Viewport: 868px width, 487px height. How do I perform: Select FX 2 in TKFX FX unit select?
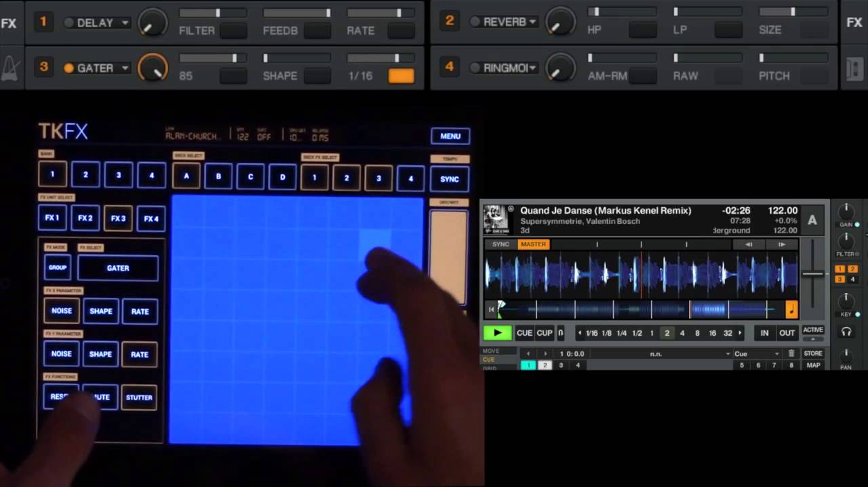(85, 218)
